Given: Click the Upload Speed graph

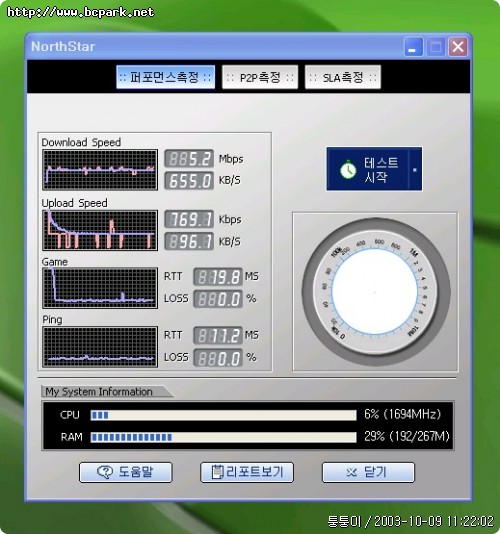Looking at the screenshot, I should click(100, 230).
